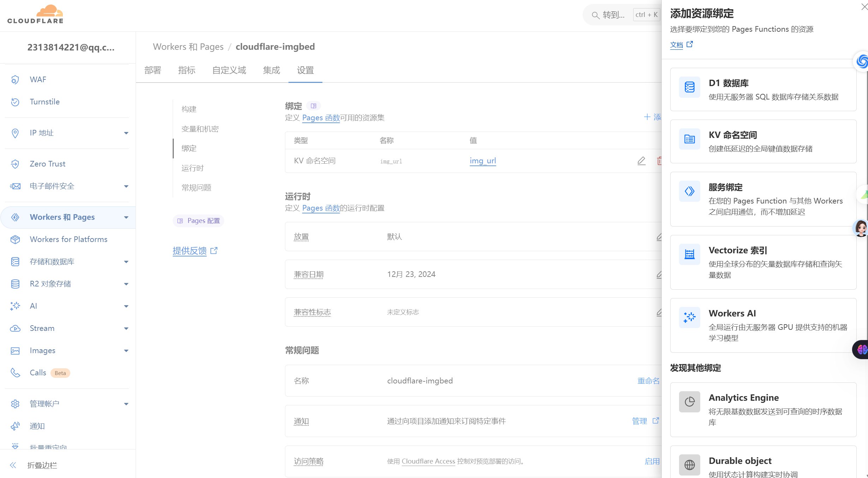The height and width of the screenshot is (478, 868).
Task: Select the 电子邮件安全 envelope icon
Action: click(x=15, y=186)
